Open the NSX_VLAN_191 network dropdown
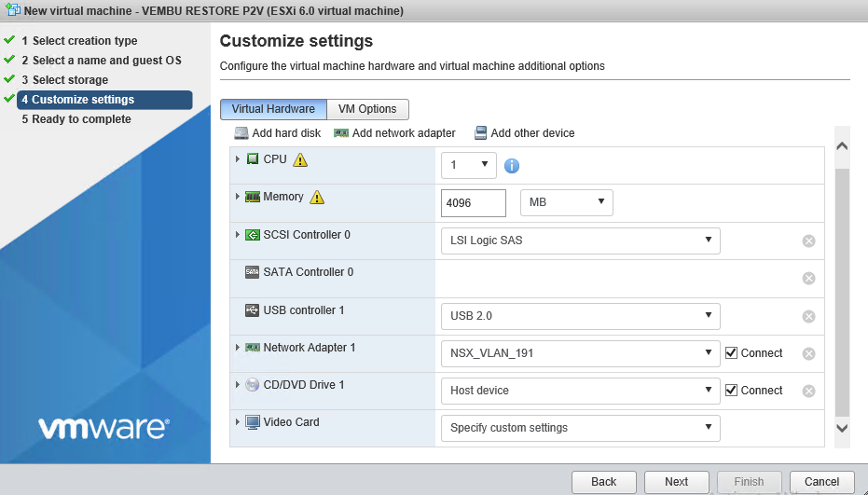868x495 pixels. point(580,353)
